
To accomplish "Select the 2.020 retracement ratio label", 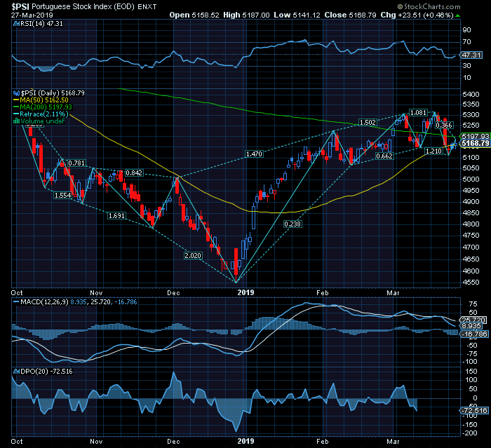I will click(x=191, y=256).
